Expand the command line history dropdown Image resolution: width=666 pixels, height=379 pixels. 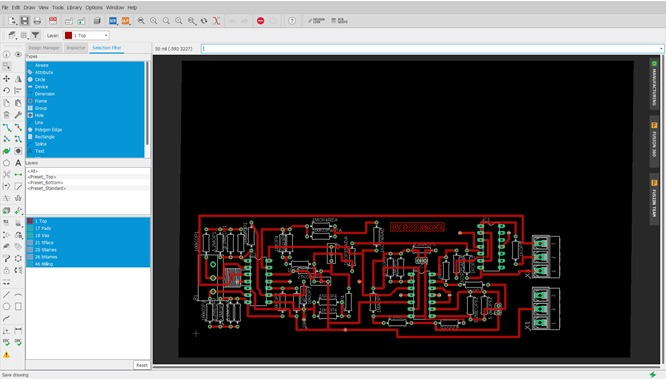coord(661,49)
